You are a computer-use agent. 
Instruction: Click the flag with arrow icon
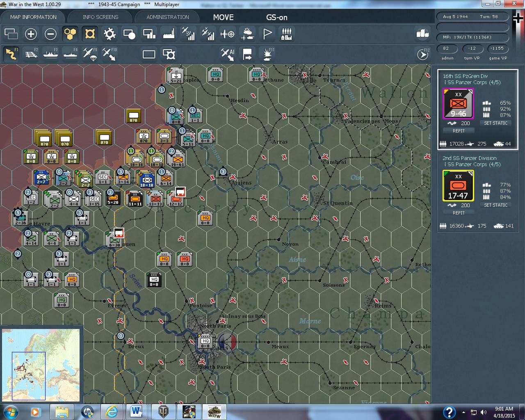click(x=247, y=54)
